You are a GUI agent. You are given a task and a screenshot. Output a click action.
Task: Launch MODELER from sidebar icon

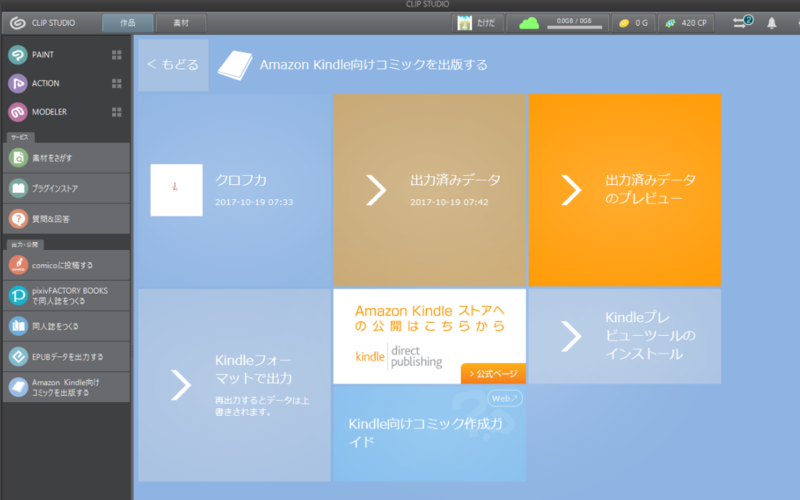pyautogui.click(x=18, y=112)
